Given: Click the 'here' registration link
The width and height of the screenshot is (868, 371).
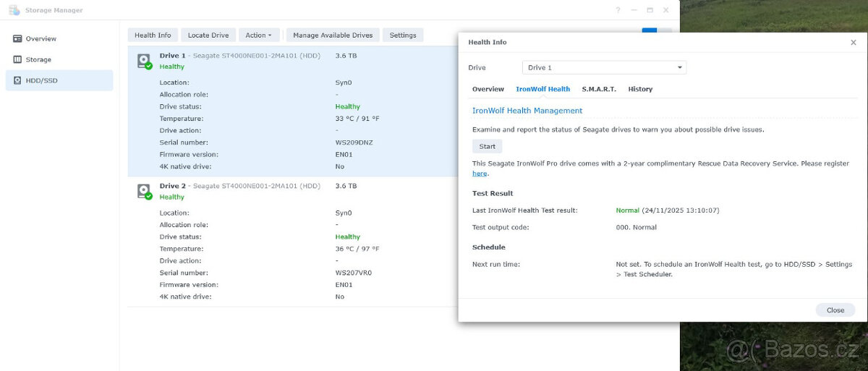Looking at the screenshot, I should (480, 174).
